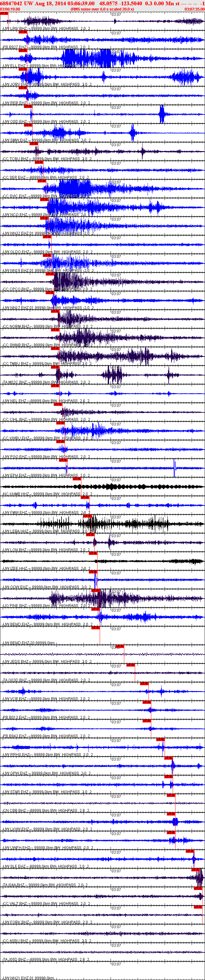Click the red pick flag on NC KHMB trace
This screenshot has height=980, width=205.
pos(77,479)
